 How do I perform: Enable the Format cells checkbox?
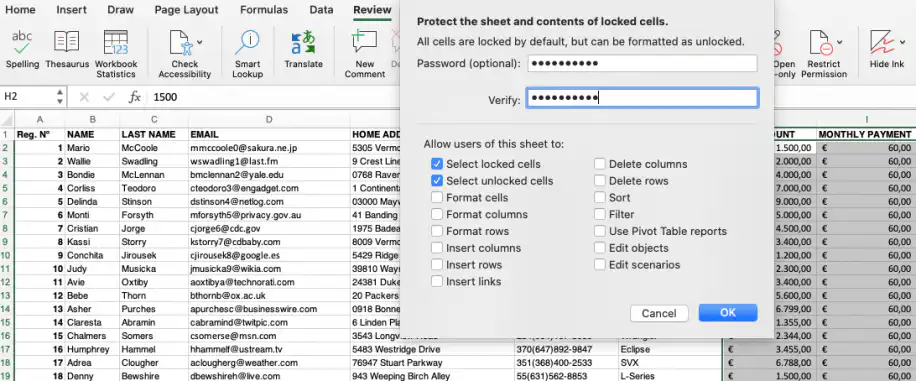pyautogui.click(x=436, y=198)
